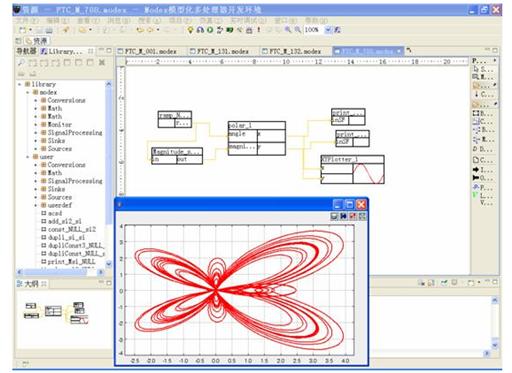Click the red exclamation mark toolbar icon
The width and height of the screenshot is (512, 373).
pos(259,30)
